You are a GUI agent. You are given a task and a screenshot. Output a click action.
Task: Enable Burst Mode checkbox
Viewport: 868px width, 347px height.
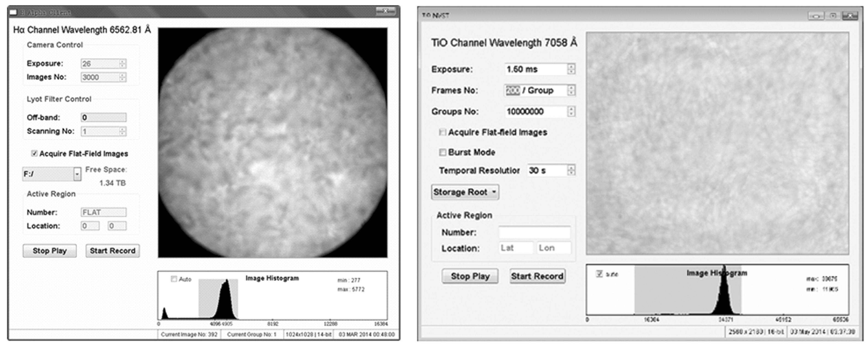442,152
